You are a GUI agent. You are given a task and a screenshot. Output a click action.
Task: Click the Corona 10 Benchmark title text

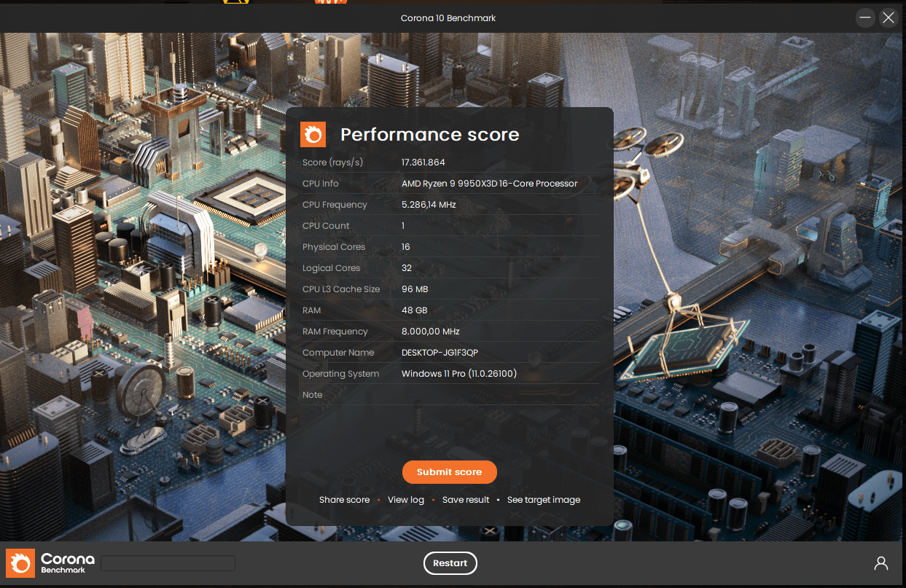[x=448, y=18]
